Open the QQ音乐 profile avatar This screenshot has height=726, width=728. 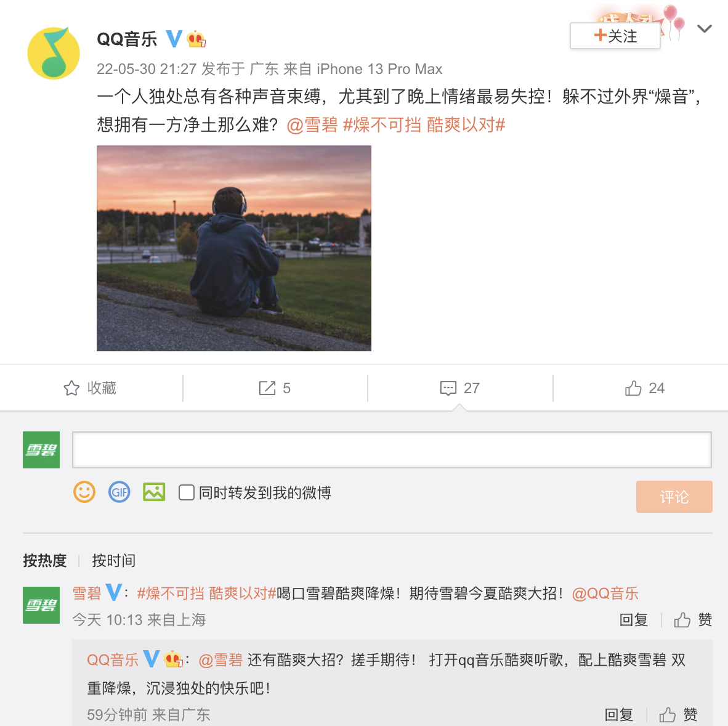54,53
